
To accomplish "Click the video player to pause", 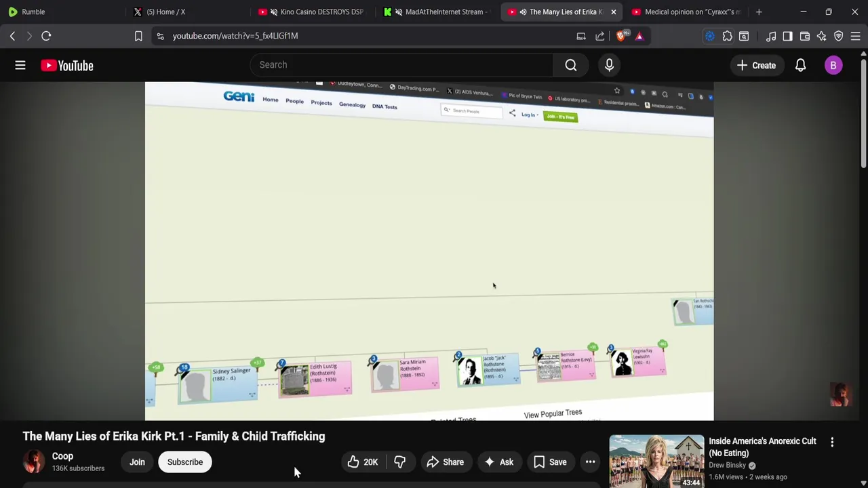I will (429, 251).
